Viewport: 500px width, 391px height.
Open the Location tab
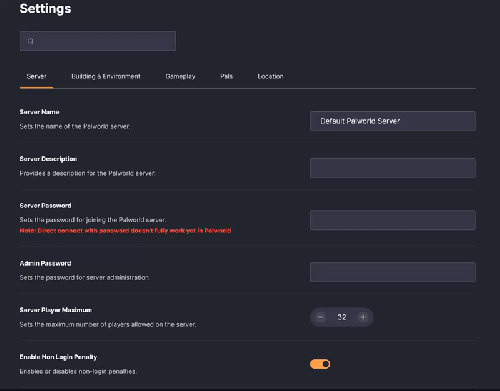pyautogui.click(x=270, y=76)
